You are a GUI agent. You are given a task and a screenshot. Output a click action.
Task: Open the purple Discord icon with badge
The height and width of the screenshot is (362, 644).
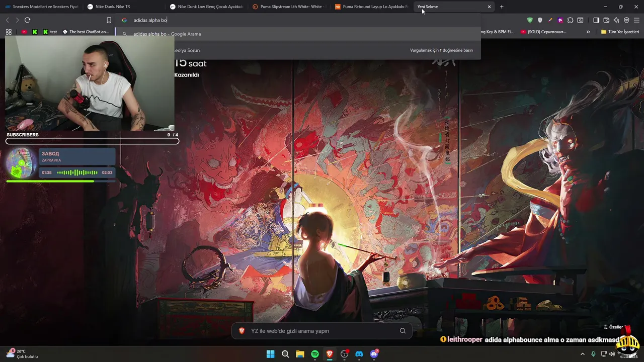374,354
